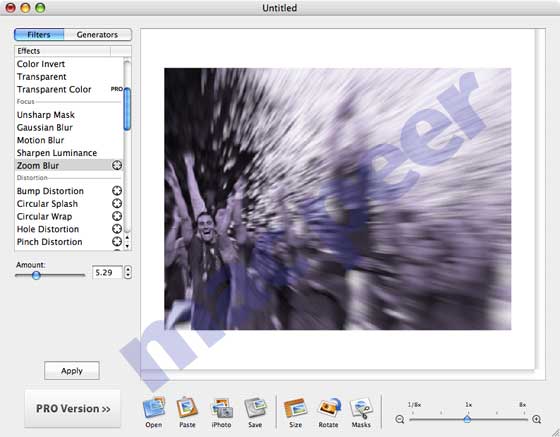The height and width of the screenshot is (437, 560).
Task: Switch to the Filters tab
Action: [39, 35]
